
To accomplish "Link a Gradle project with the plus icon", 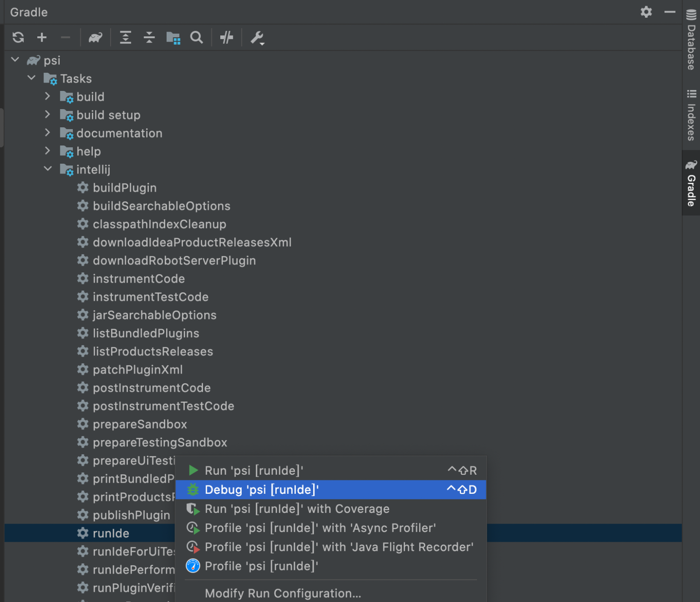I will (42, 37).
